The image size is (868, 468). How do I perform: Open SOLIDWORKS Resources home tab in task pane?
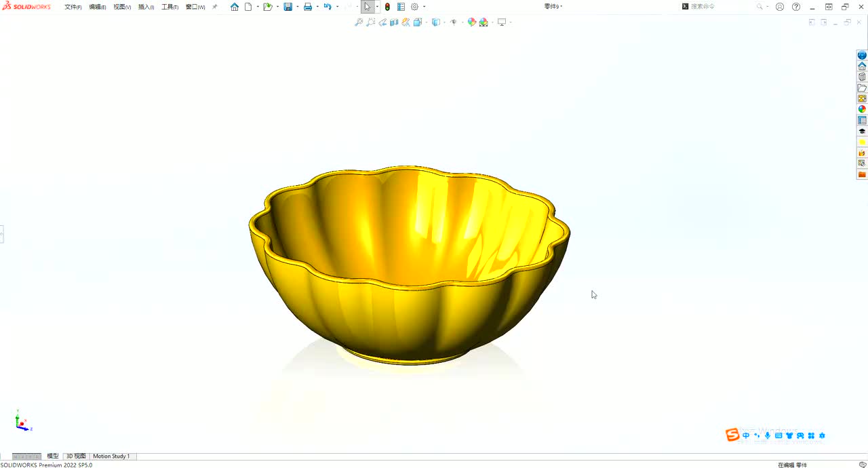tap(862, 66)
